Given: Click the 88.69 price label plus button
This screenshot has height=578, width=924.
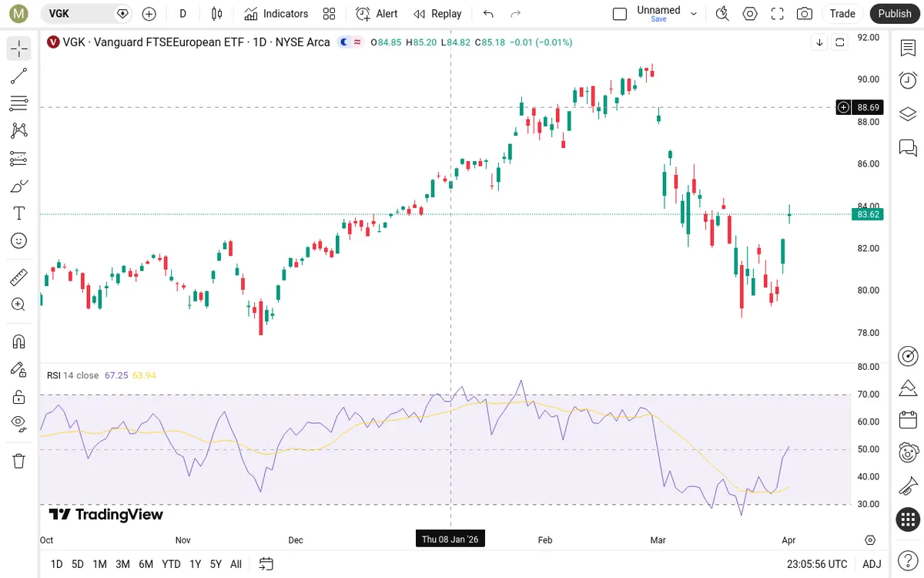Looking at the screenshot, I should [x=844, y=107].
